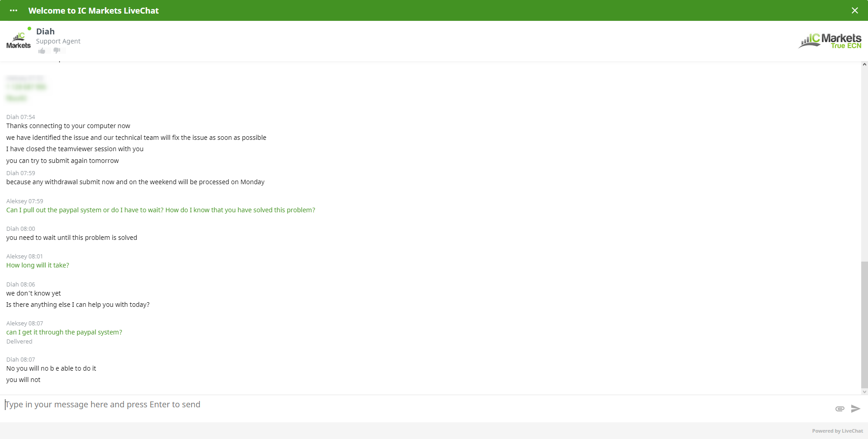Viewport: 868px width, 439px height.
Task: Click the 'Diah 08:07' timestamp
Action: coord(21,359)
